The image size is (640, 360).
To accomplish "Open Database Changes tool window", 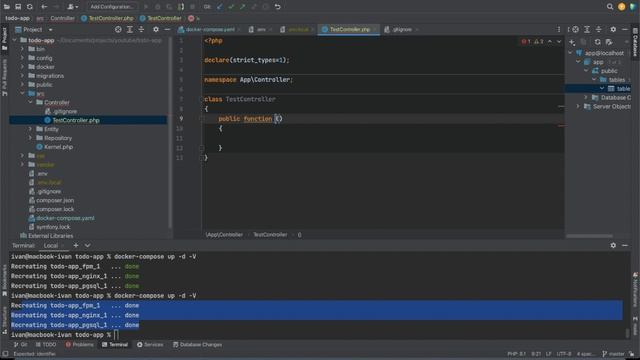I will point(198,345).
